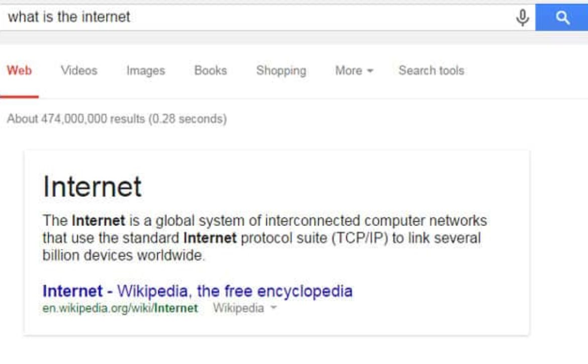Click the arrow next to More
Screen dimensions: 588x364
point(370,71)
